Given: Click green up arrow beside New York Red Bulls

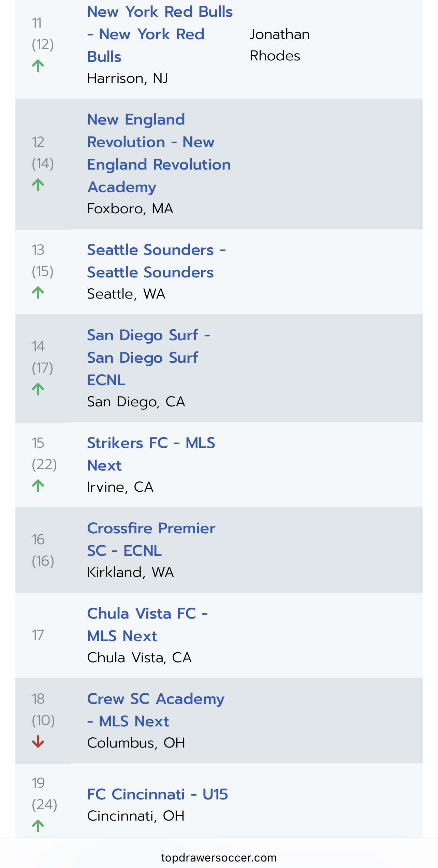Looking at the screenshot, I should tap(38, 66).
